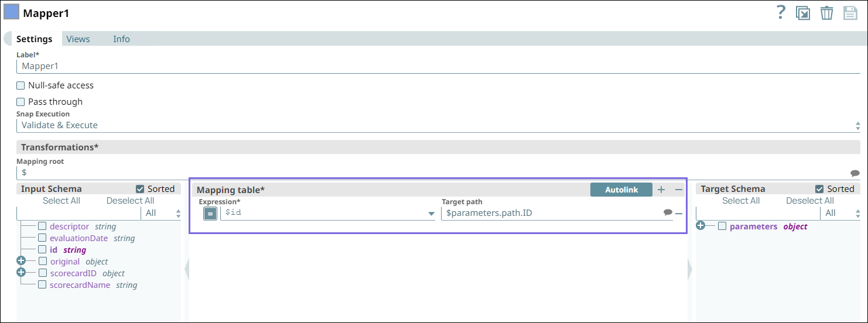Click the Autolink button

[621, 190]
